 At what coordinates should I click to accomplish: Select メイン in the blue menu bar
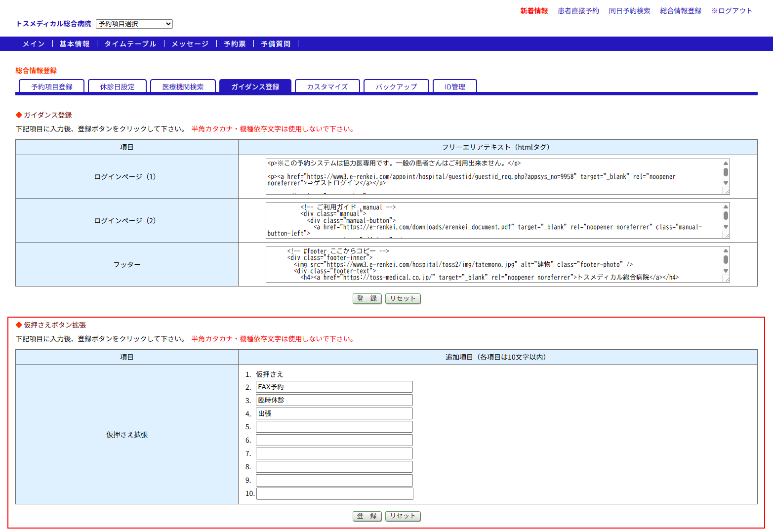[x=34, y=44]
